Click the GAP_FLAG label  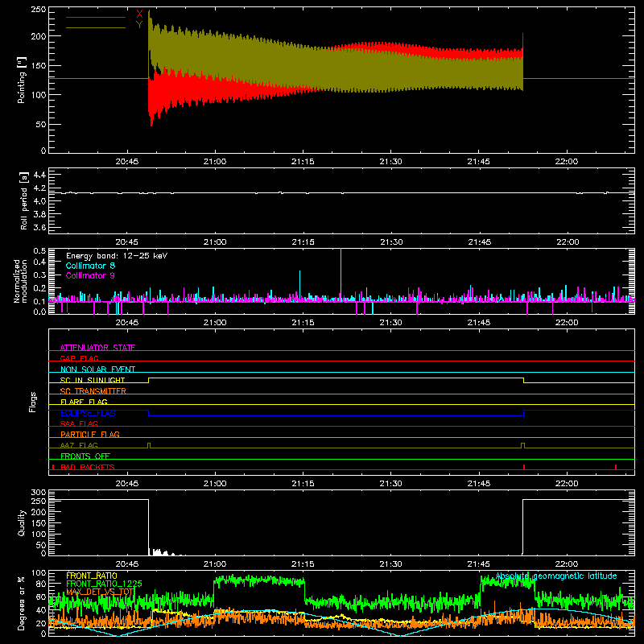click(79, 358)
